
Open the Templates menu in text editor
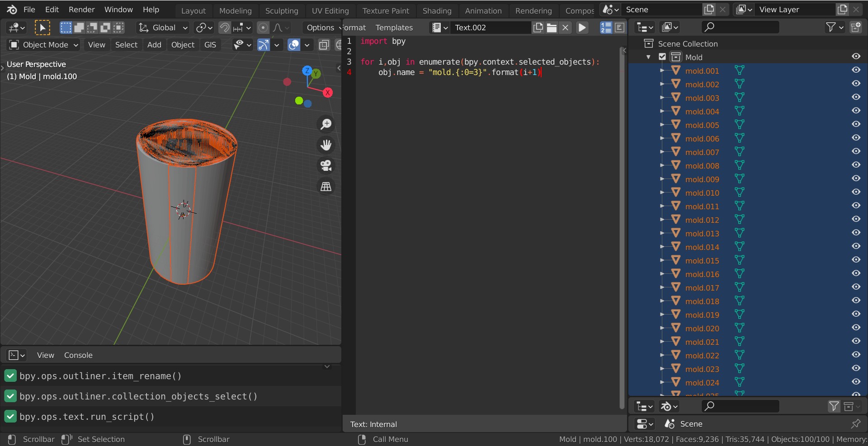point(394,28)
